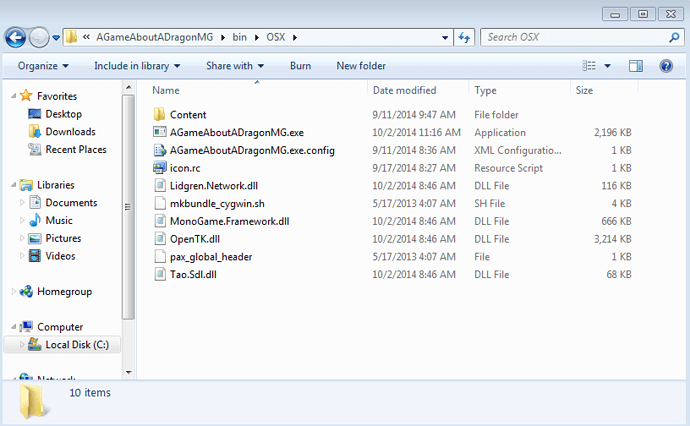
Task: Open the recent pages dropdown arrow
Action: click(x=56, y=38)
